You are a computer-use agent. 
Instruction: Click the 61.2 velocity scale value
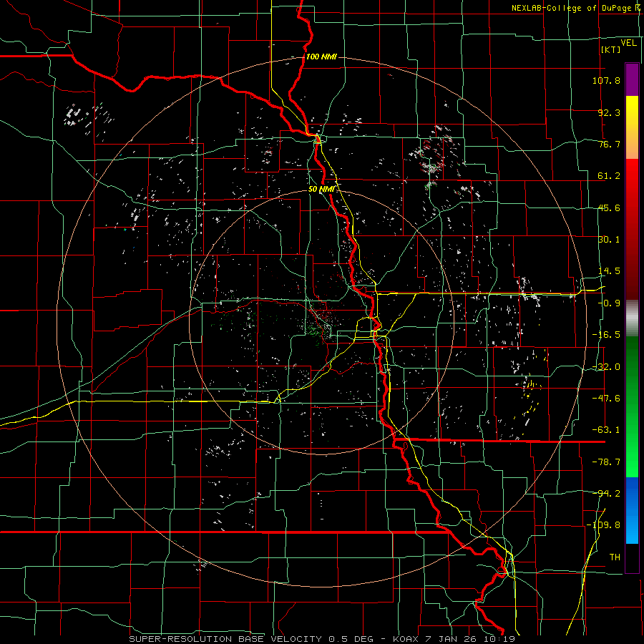point(609,176)
